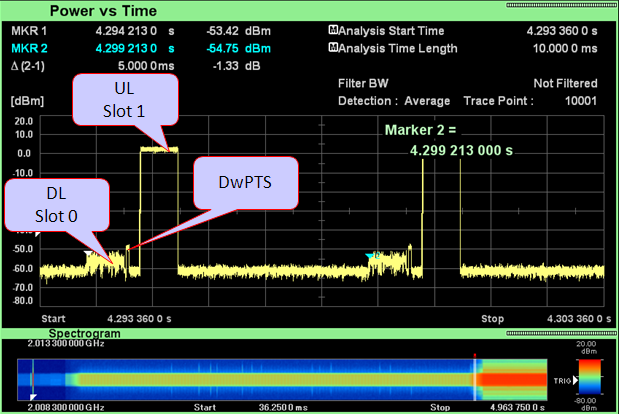
Task: Click the spectrogram bottom frequency 2.008 300 000 GHz
Action: [66, 407]
